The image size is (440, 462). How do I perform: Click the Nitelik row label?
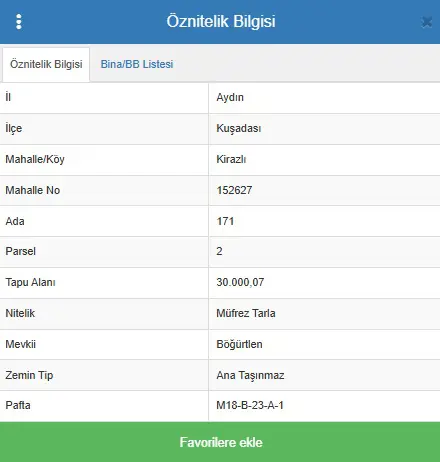(x=20, y=313)
